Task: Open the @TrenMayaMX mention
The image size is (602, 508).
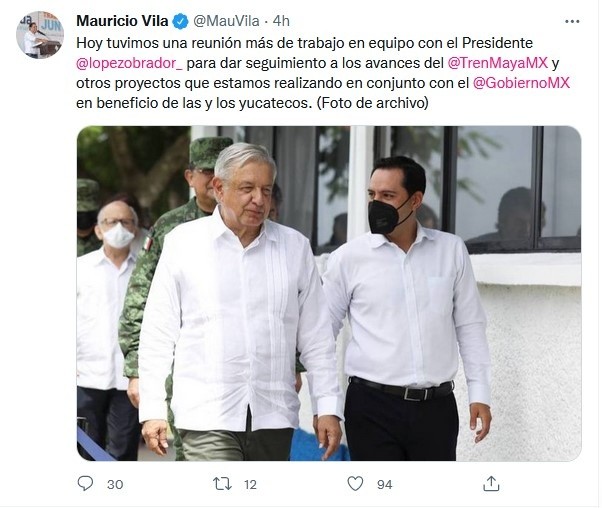Action: (x=498, y=63)
